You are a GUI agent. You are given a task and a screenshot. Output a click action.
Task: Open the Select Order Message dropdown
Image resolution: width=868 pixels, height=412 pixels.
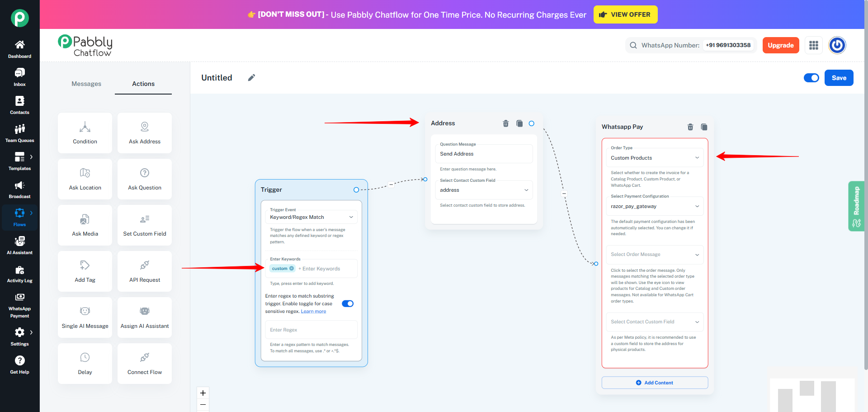[x=655, y=255]
